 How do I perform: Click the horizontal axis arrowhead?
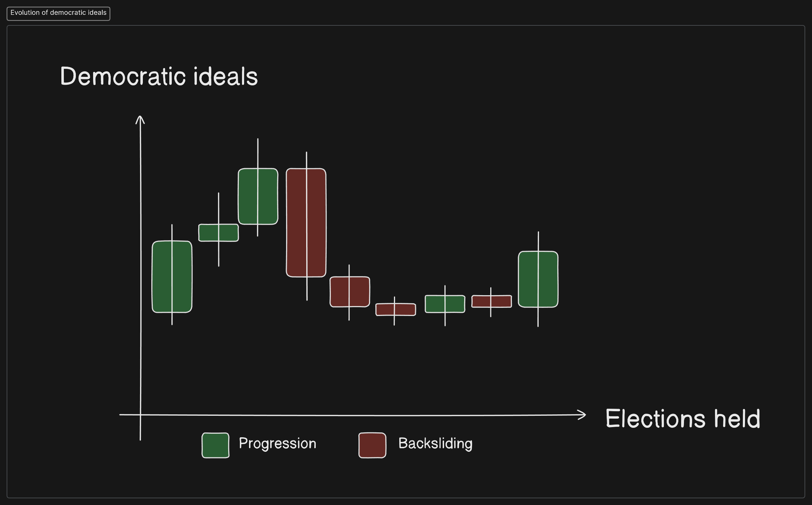583,415
